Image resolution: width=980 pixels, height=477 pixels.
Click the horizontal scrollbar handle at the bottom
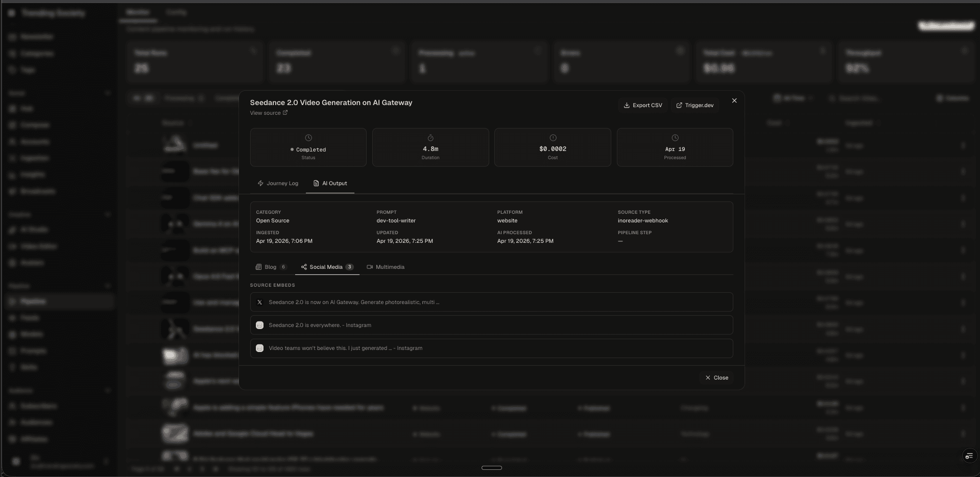point(491,468)
